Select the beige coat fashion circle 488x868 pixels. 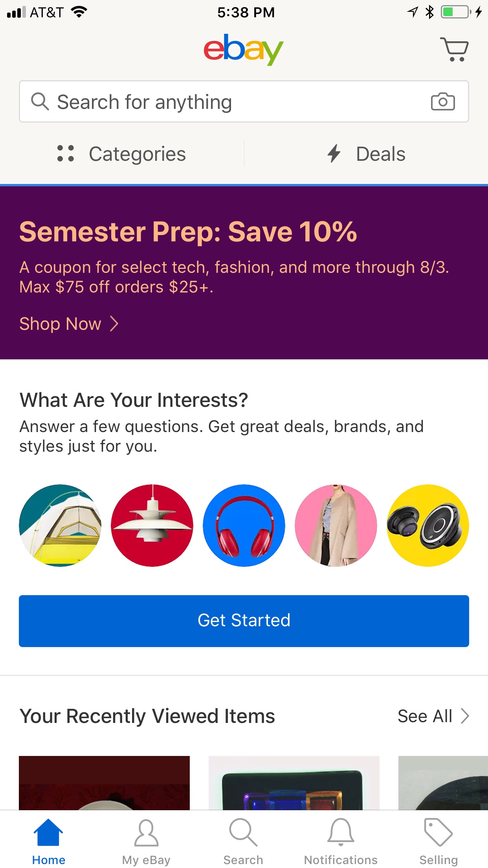336,525
